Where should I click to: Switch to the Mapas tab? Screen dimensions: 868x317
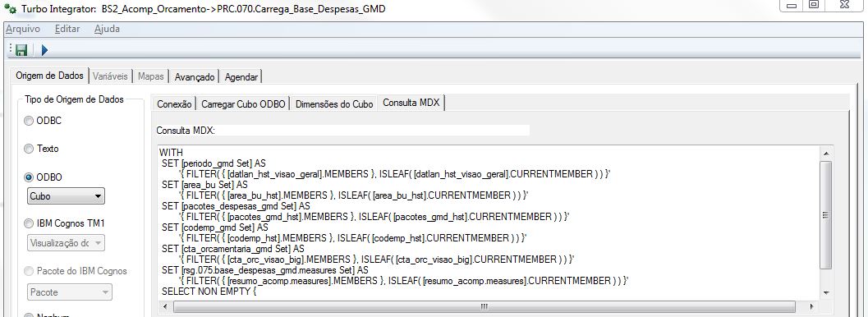150,77
